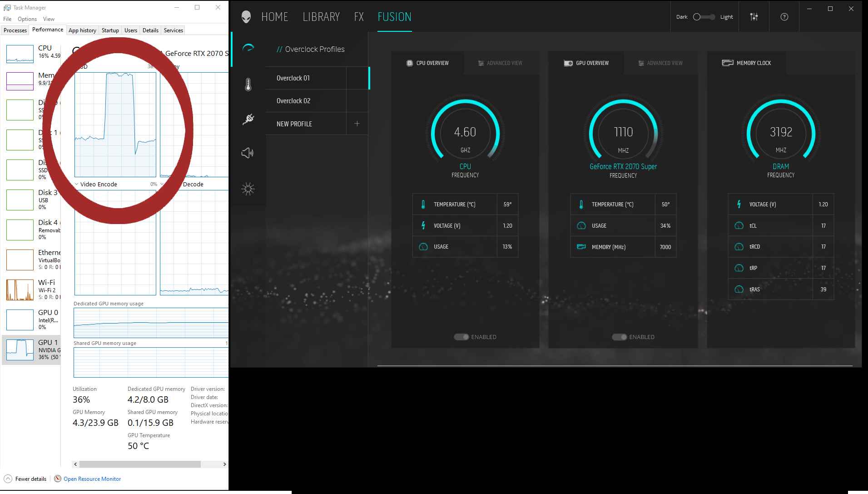
Task: Open Resource Monitor link
Action: tap(92, 479)
